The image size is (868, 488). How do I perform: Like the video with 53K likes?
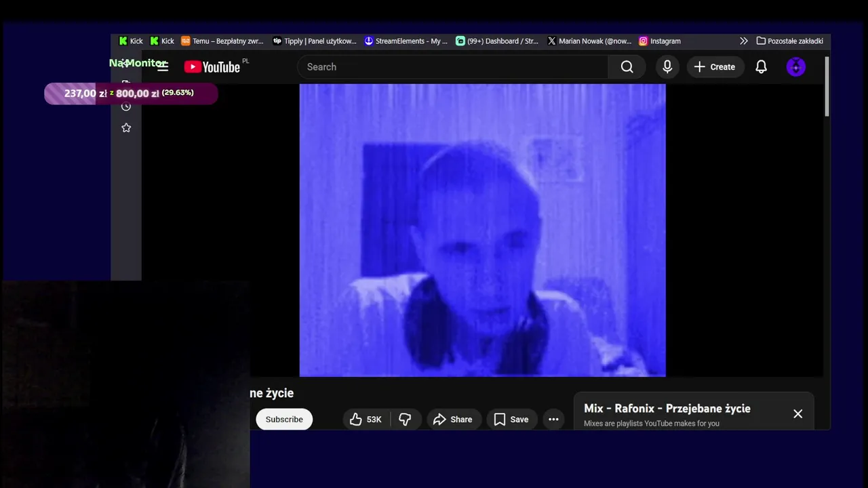(x=366, y=420)
